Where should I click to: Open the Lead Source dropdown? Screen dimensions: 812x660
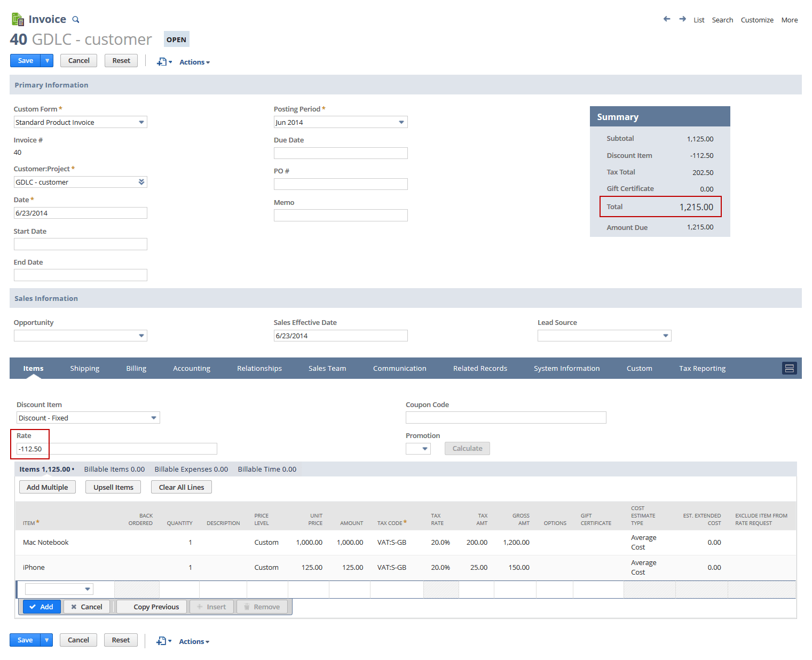[665, 336]
